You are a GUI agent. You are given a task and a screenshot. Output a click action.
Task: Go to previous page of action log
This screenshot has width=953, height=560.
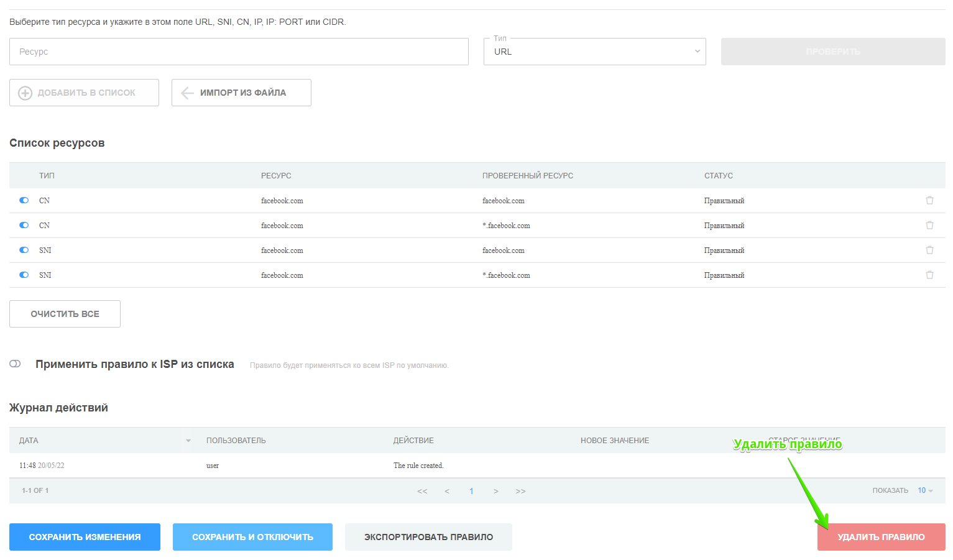coord(447,491)
